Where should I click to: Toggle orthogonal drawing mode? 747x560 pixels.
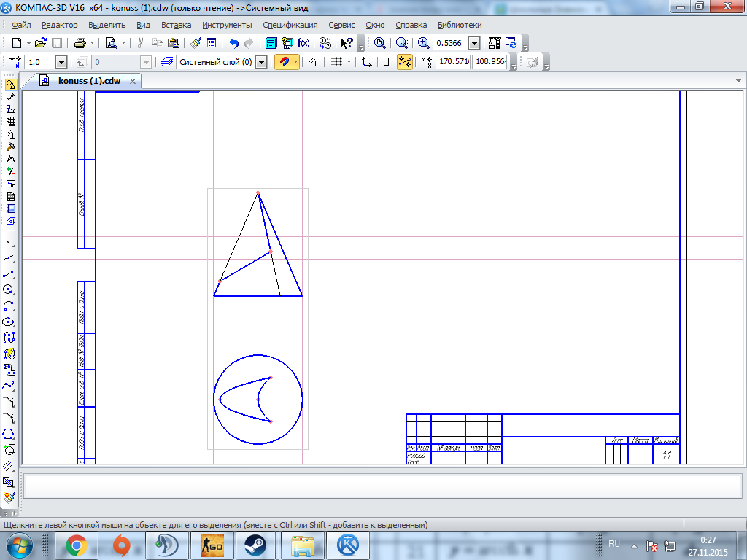388,62
